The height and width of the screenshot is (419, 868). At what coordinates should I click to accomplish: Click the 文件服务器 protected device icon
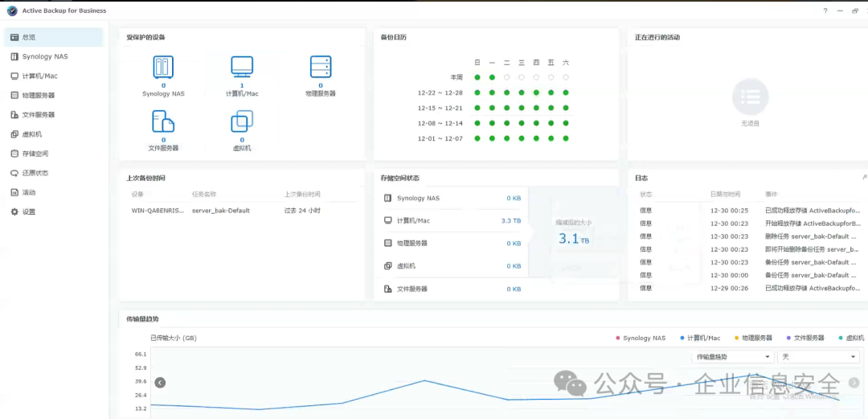click(163, 121)
